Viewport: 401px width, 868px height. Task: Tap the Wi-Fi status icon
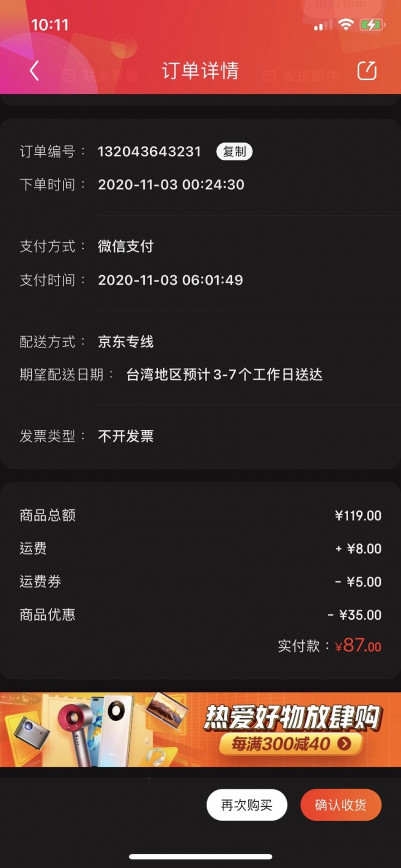[346, 24]
